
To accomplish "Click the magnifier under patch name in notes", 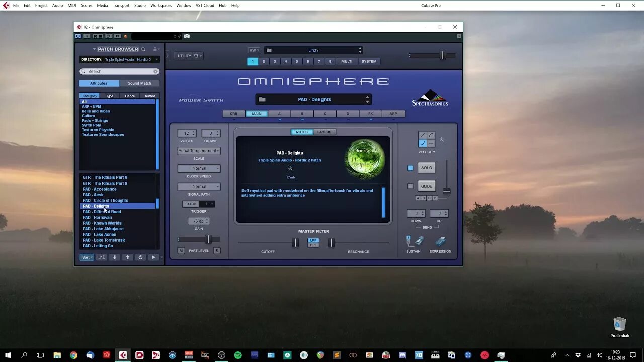I will (x=290, y=169).
